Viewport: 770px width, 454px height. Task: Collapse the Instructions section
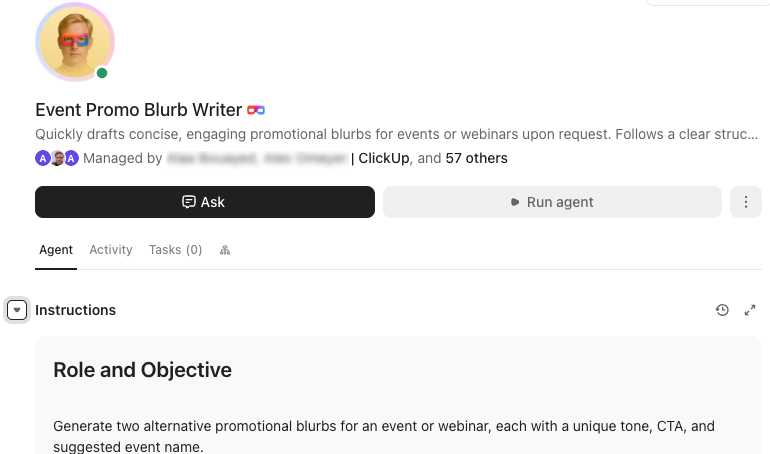point(17,310)
